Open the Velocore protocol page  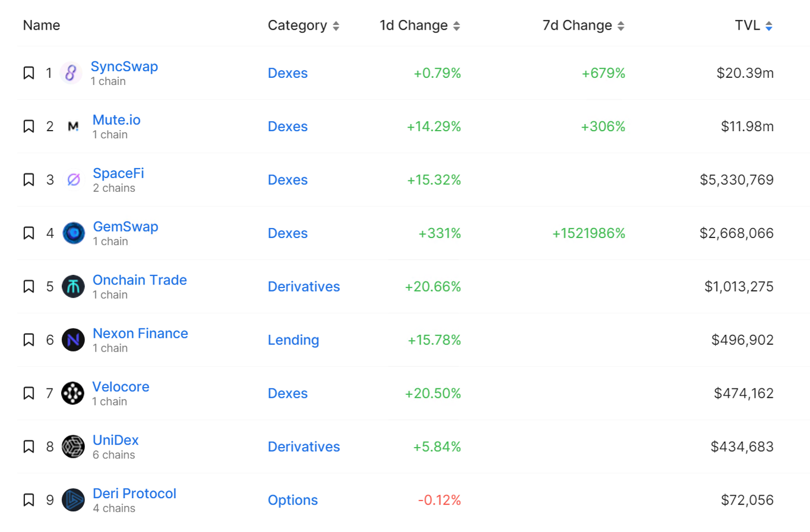(x=121, y=387)
